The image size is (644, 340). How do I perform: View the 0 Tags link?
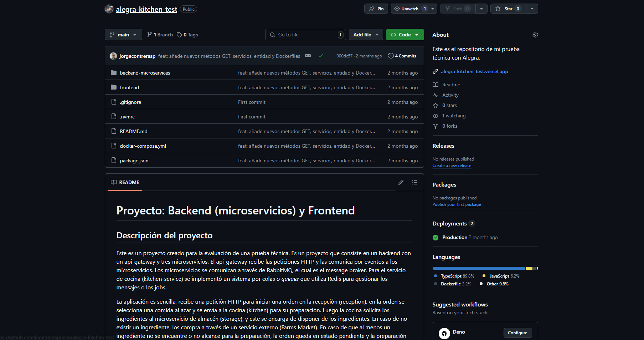click(187, 35)
